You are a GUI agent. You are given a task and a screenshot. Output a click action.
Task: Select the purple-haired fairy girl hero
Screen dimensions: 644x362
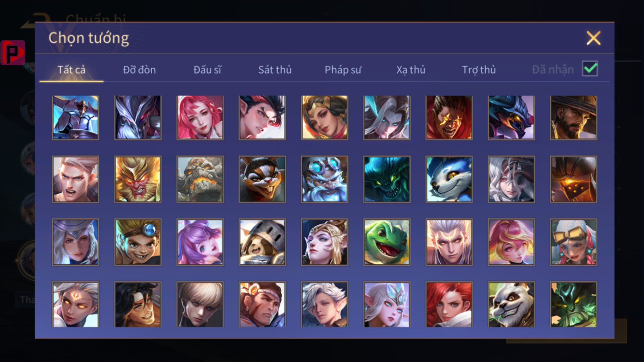(200, 242)
